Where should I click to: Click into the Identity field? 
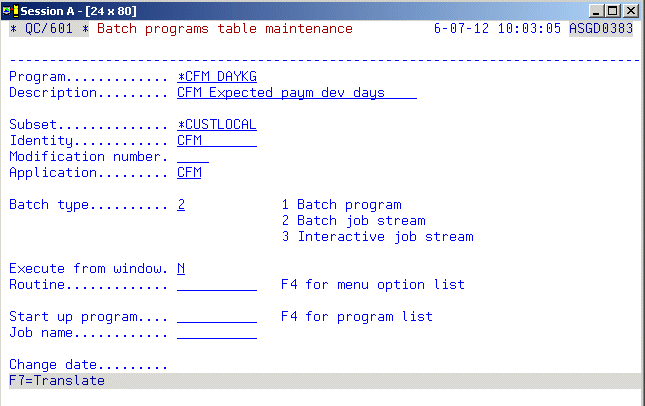[216, 141]
